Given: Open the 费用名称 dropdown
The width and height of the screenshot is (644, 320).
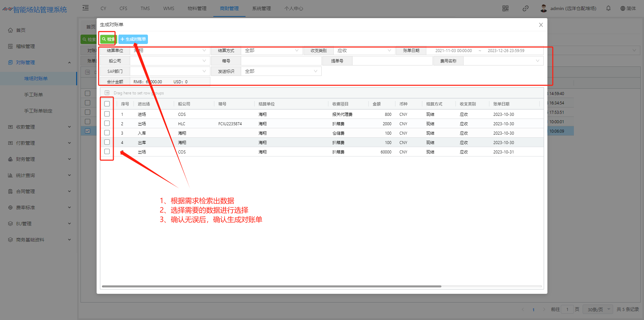Looking at the screenshot, I should tap(503, 61).
